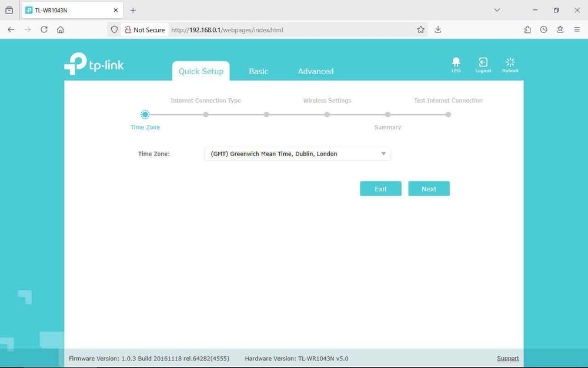Click the browser address bar URL

[227, 30]
